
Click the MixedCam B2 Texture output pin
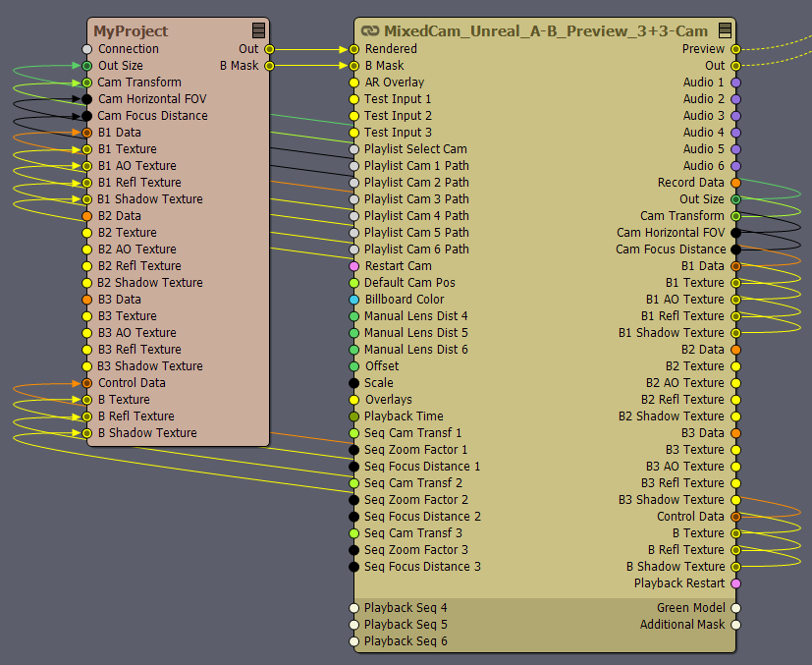pyautogui.click(x=735, y=366)
